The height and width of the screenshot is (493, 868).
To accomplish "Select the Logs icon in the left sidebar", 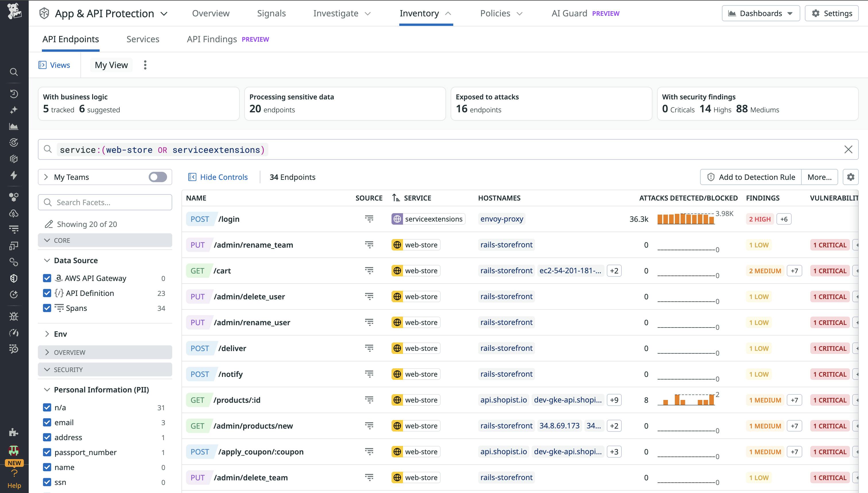I will point(13,229).
